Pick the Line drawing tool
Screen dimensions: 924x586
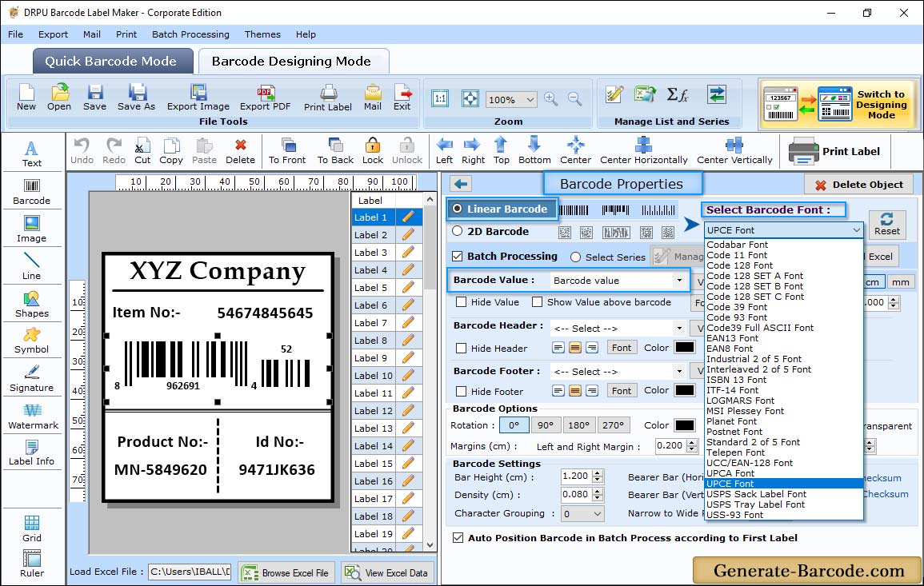click(x=32, y=266)
